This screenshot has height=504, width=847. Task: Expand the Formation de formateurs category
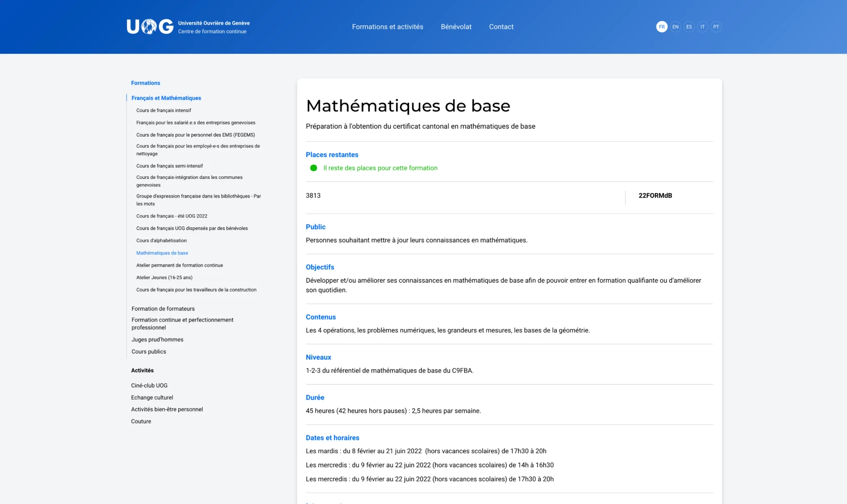coord(163,309)
